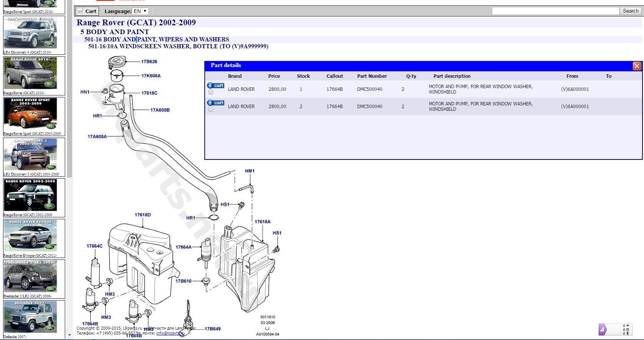
Task: Click the Price column header
Action: click(x=274, y=76)
